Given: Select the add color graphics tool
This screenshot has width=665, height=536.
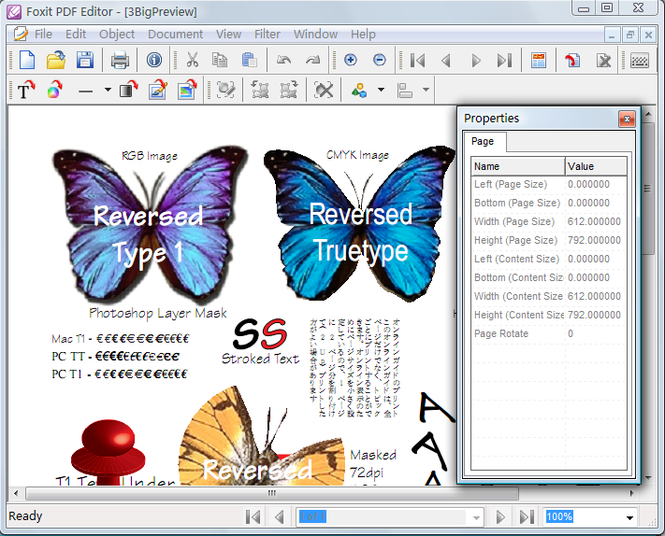Looking at the screenshot, I should tap(54, 89).
